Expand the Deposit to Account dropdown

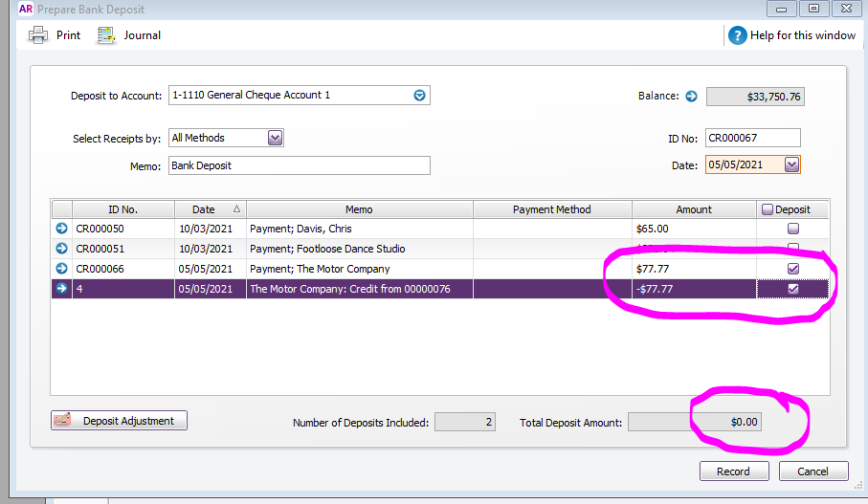419,96
